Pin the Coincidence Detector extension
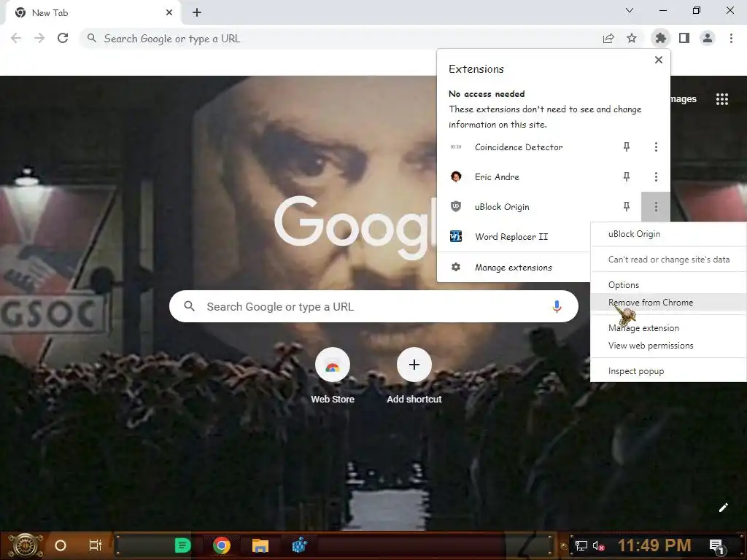This screenshot has height=560, width=747. [627, 147]
